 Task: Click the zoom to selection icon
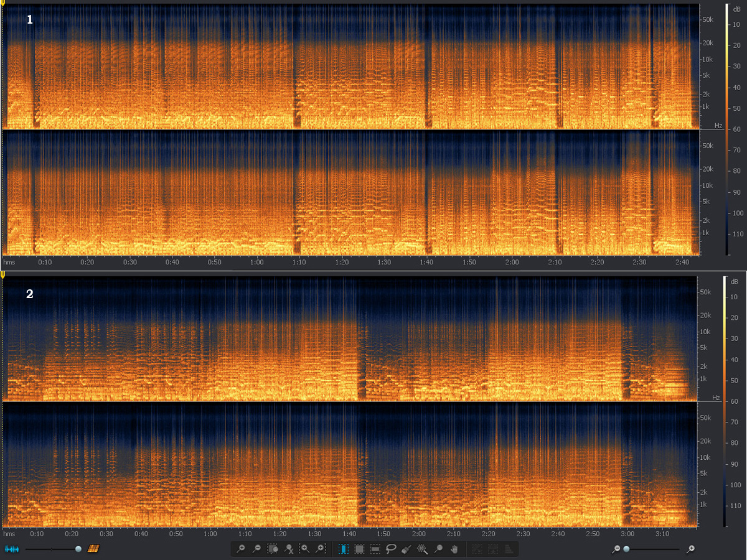[273, 549]
